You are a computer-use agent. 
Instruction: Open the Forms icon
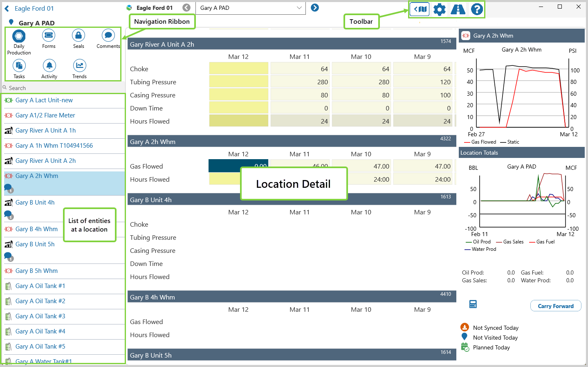(x=49, y=36)
